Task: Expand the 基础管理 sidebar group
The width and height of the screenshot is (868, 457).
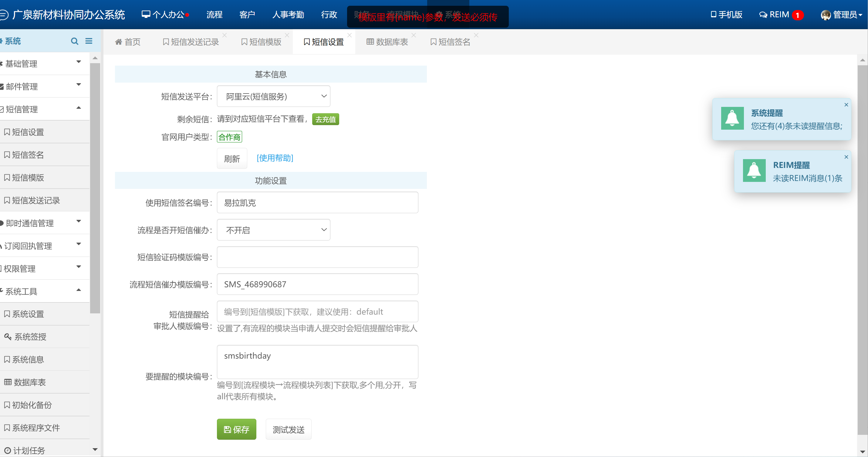Action: point(45,63)
